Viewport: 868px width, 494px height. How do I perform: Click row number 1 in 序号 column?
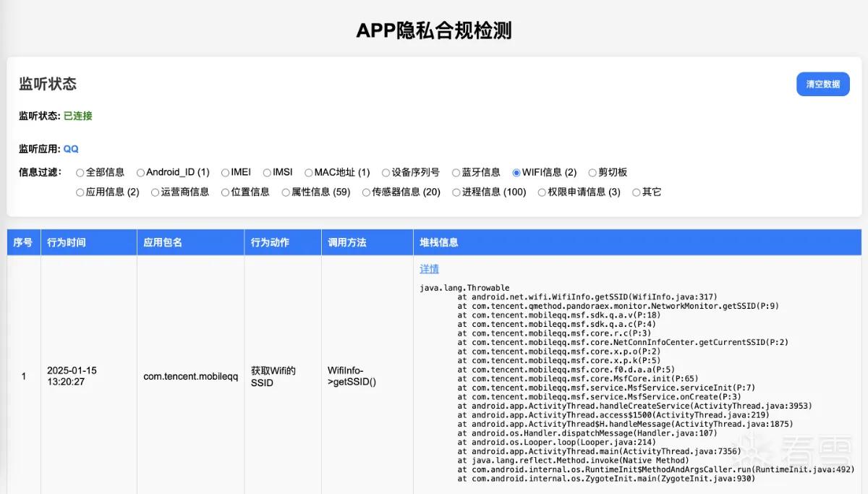point(24,376)
